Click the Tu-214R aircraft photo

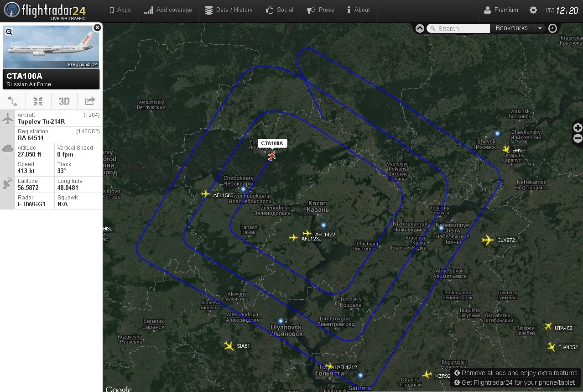point(51,47)
